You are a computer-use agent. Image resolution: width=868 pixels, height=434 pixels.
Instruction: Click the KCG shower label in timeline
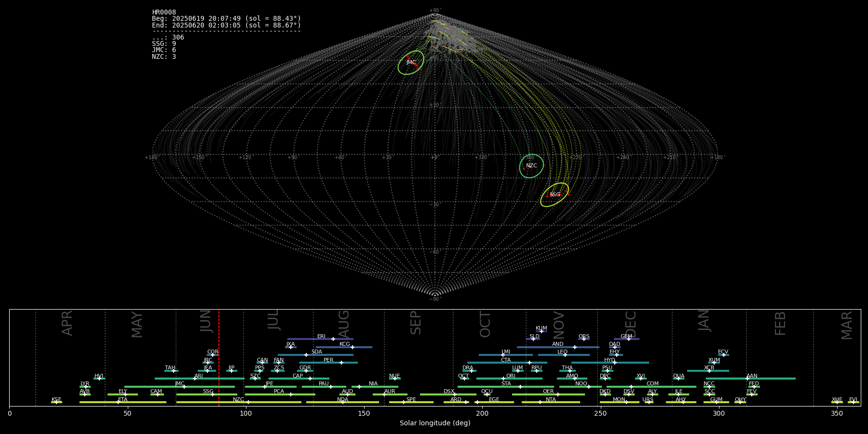tap(344, 344)
